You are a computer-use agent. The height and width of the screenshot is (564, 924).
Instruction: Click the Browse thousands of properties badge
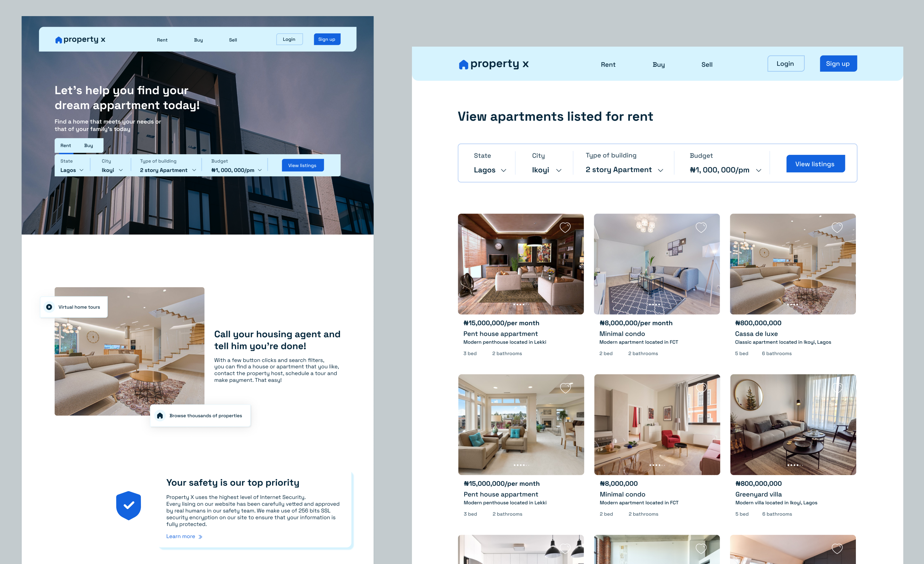pos(200,416)
